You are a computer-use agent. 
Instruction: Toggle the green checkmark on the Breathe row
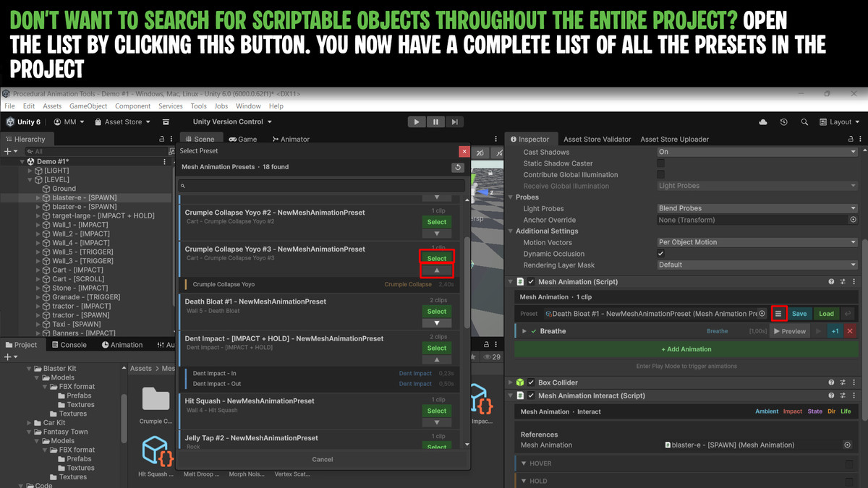534,331
